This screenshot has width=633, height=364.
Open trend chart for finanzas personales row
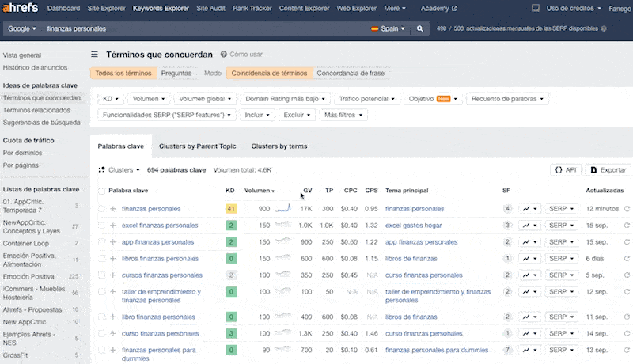tap(529, 209)
